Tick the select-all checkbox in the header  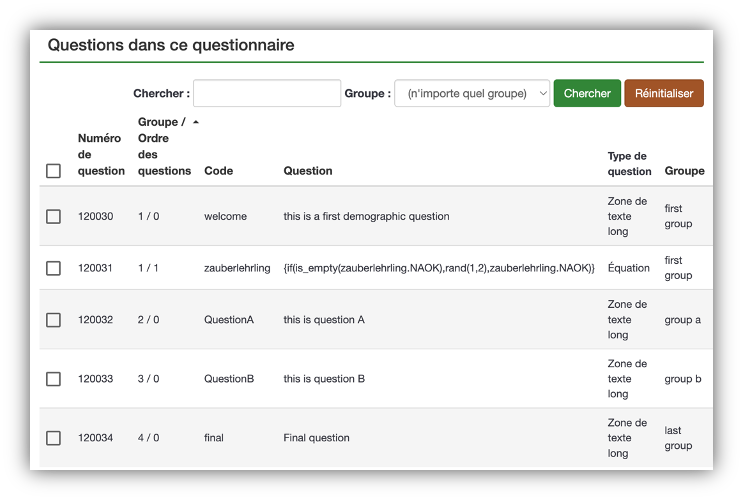tap(53, 171)
